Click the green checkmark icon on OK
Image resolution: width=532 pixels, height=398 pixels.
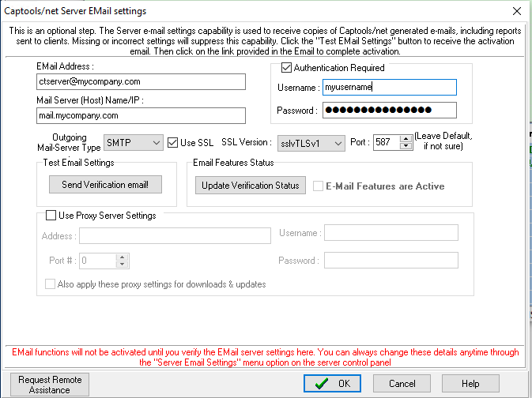322,384
